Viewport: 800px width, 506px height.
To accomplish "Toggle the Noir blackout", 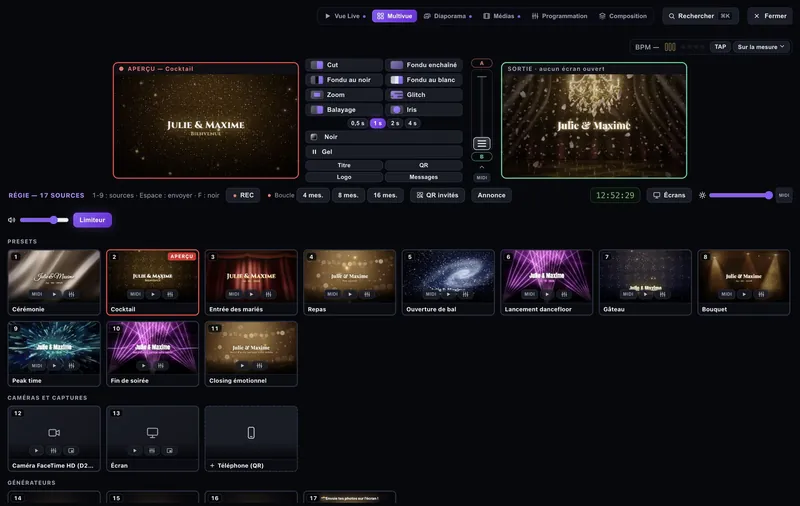I will pyautogui.click(x=384, y=137).
